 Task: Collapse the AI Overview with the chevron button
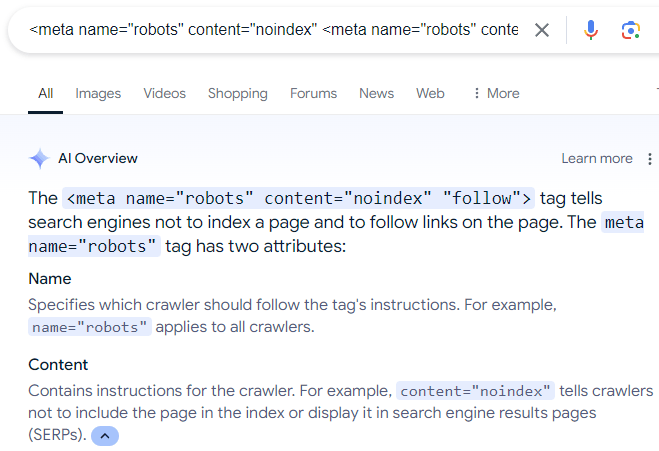pyautogui.click(x=105, y=436)
